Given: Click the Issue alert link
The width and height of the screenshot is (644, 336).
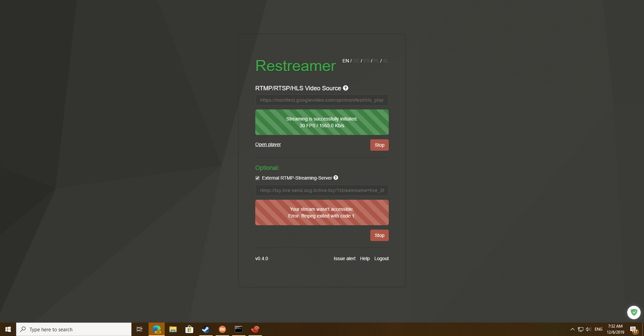Looking at the screenshot, I should click(344, 258).
